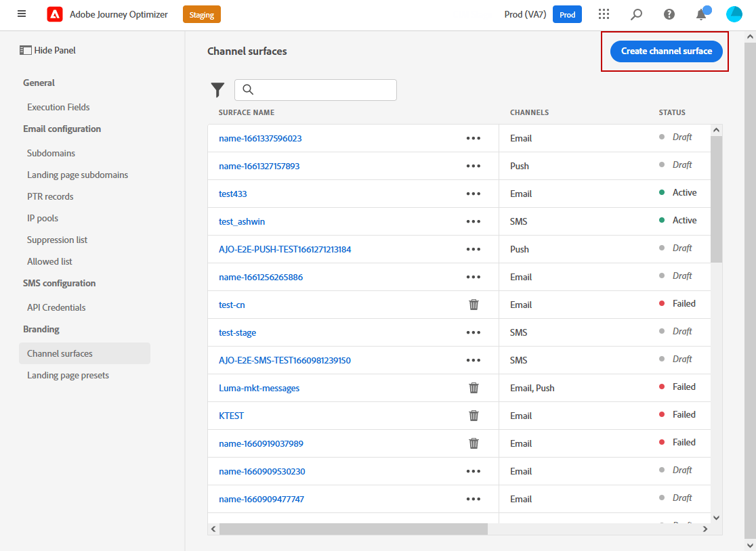Open the hamburger navigation menu
Image resolution: width=756 pixels, height=551 pixels.
pyautogui.click(x=21, y=14)
